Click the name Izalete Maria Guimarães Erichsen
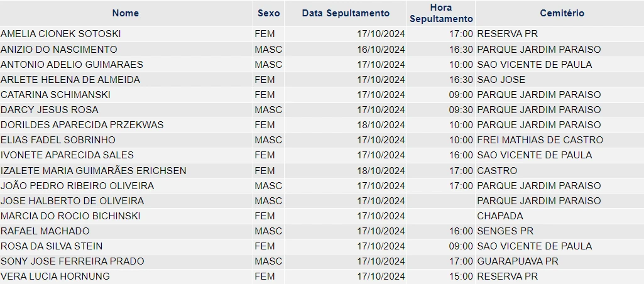 (94, 171)
